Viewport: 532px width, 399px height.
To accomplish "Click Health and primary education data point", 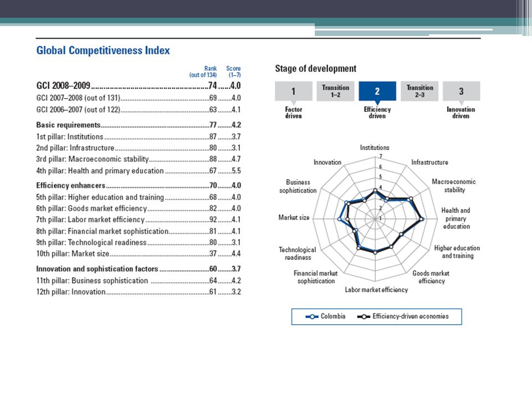I will (x=422, y=219).
